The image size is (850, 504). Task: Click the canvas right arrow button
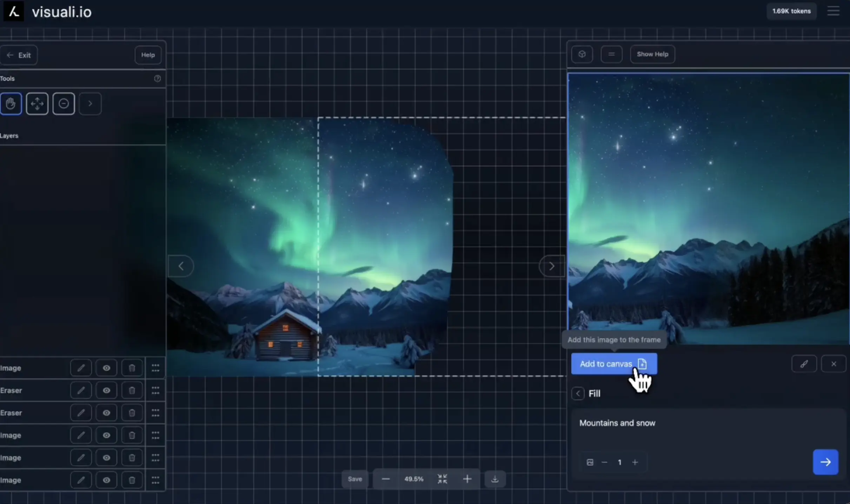point(552,266)
